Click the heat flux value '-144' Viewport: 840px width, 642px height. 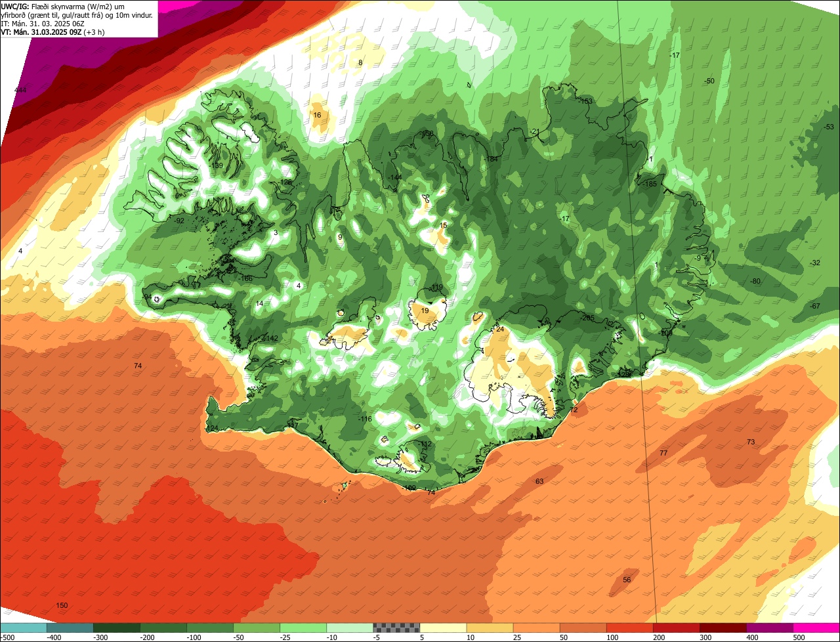click(394, 178)
